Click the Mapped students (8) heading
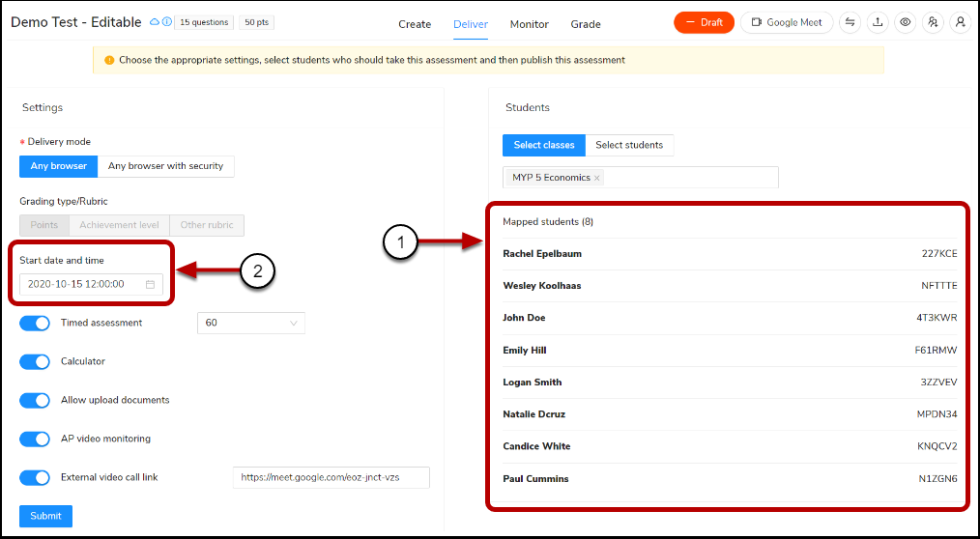980x539 pixels. 547,222
